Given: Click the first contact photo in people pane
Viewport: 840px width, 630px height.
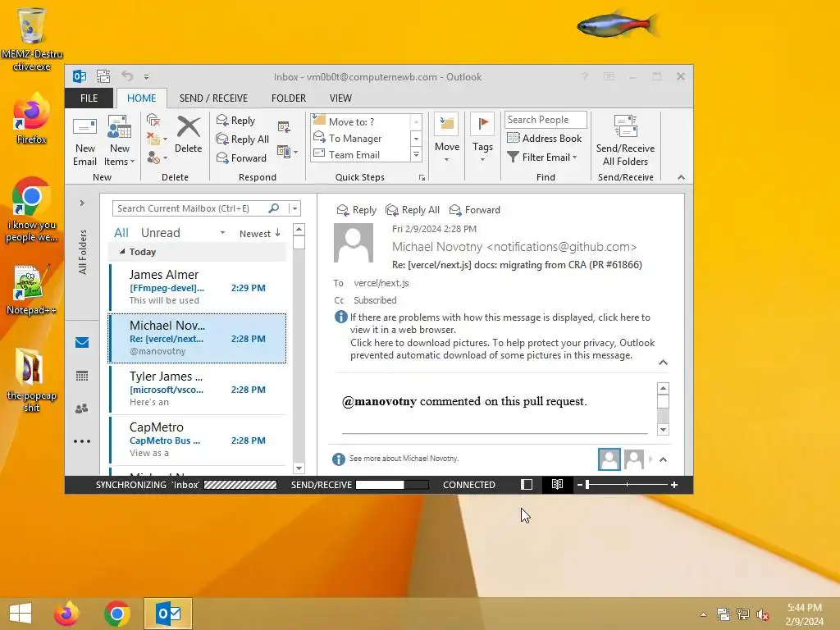Looking at the screenshot, I should pos(609,459).
